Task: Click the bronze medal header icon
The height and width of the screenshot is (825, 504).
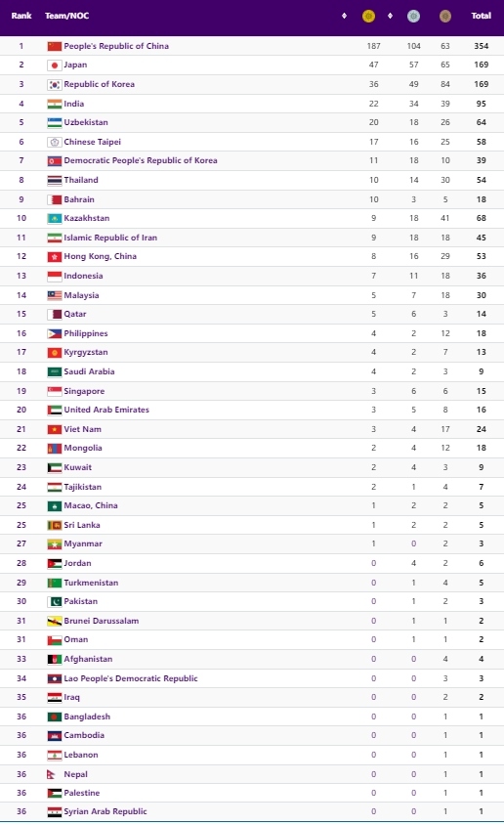Action: pos(445,17)
